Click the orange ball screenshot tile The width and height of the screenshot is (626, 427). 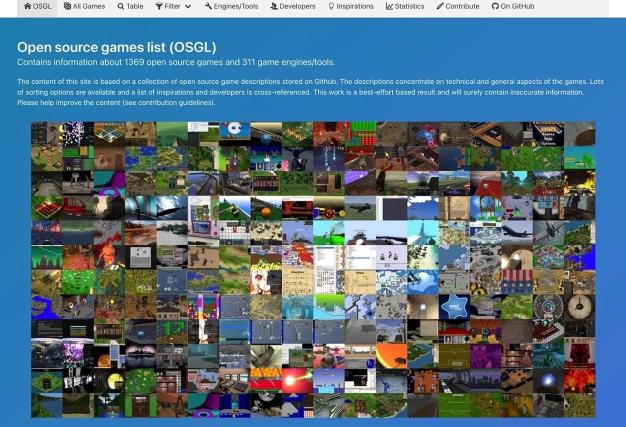tap(266, 208)
